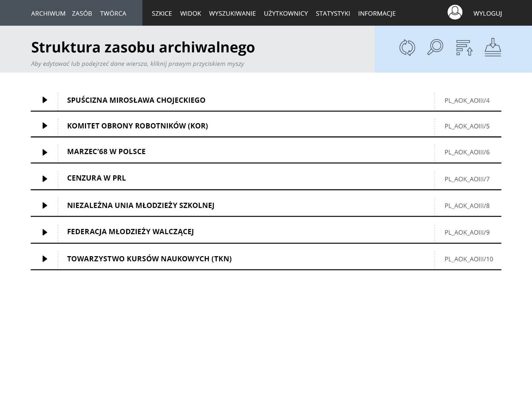Go to the Szkice menu item
The image size is (532, 399).
pos(162,14)
